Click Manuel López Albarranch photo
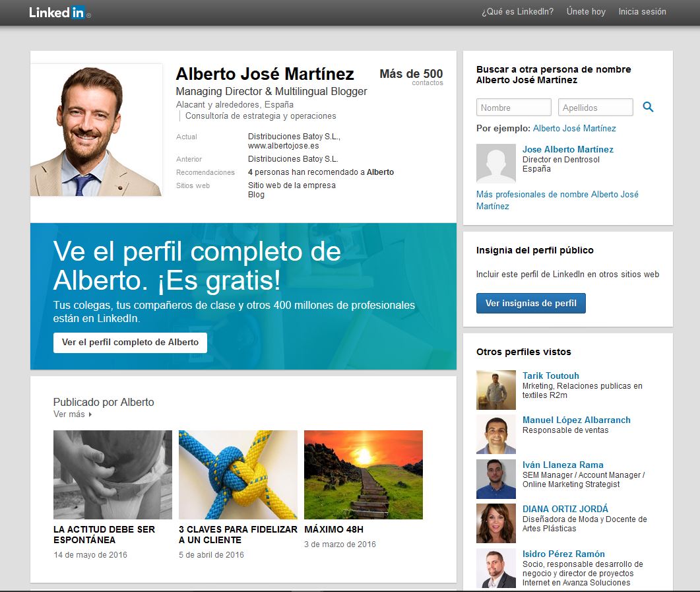The image size is (700, 592). coord(496,434)
